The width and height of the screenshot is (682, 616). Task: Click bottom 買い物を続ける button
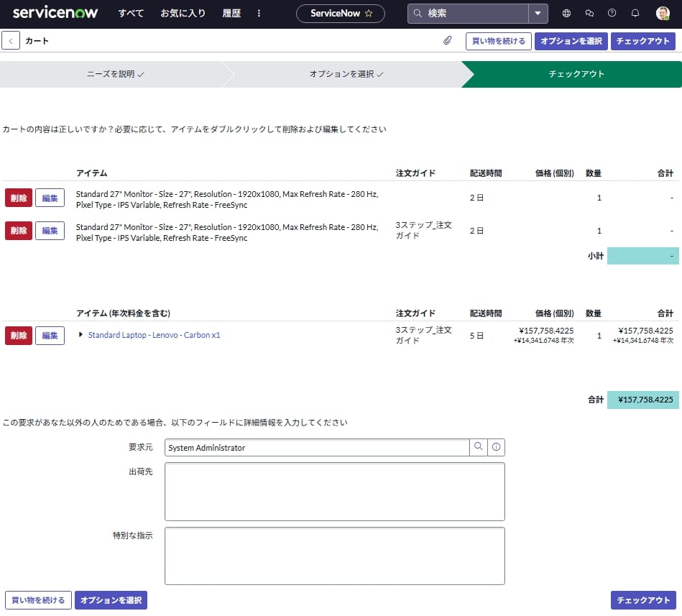(38, 600)
